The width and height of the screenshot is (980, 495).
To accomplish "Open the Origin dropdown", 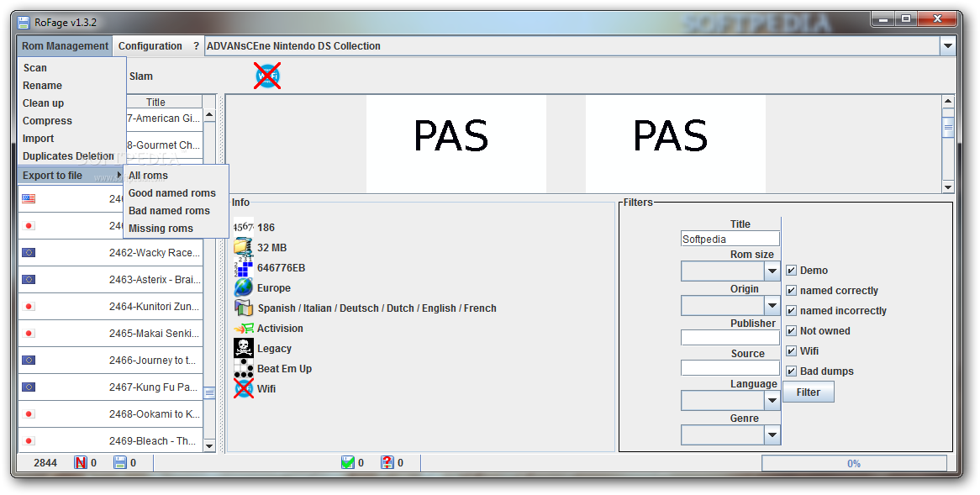I will pyautogui.click(x=772, y=306).
